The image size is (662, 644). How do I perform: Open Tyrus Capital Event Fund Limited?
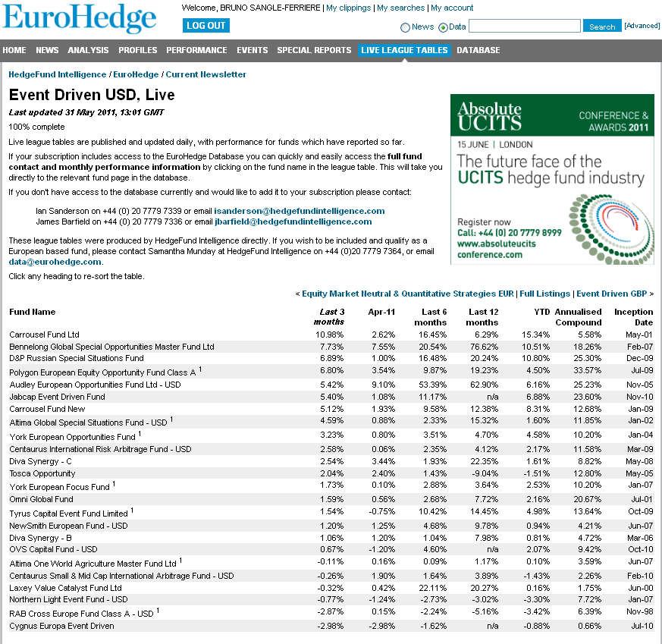click(x=68, y=514)
